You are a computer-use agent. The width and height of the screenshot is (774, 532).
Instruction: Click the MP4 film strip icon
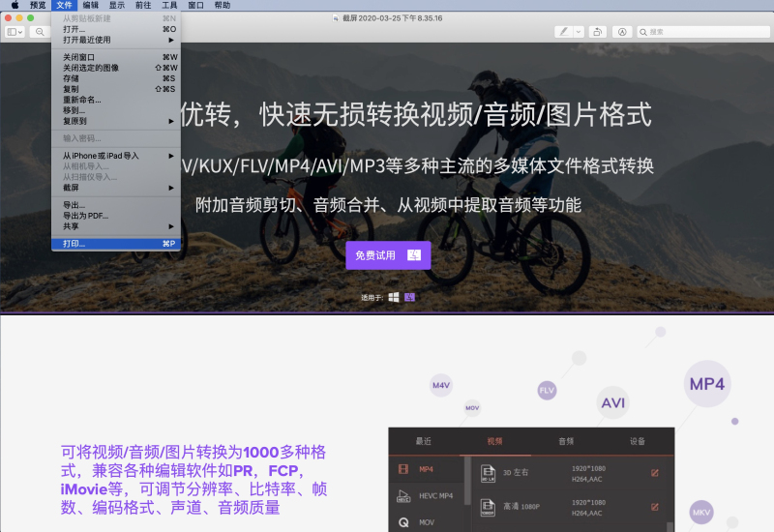(x=403, y=469)
